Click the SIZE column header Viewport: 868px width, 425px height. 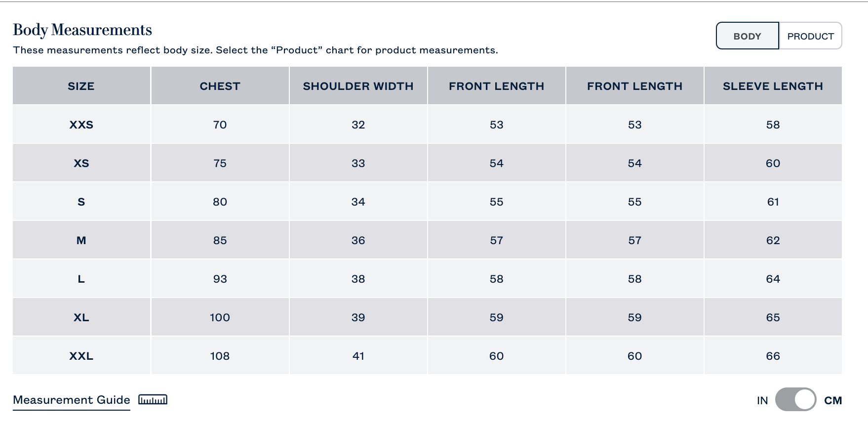tap(81, 86)
